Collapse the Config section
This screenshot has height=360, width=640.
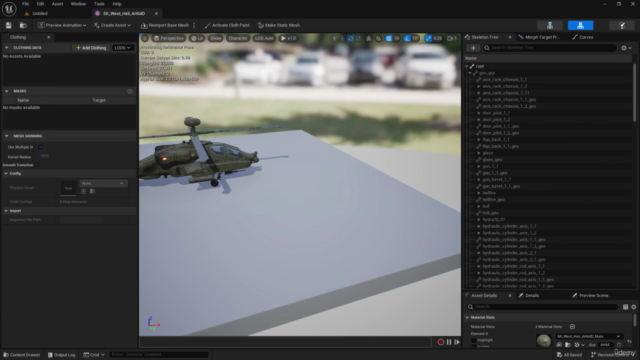pos(6,173)
